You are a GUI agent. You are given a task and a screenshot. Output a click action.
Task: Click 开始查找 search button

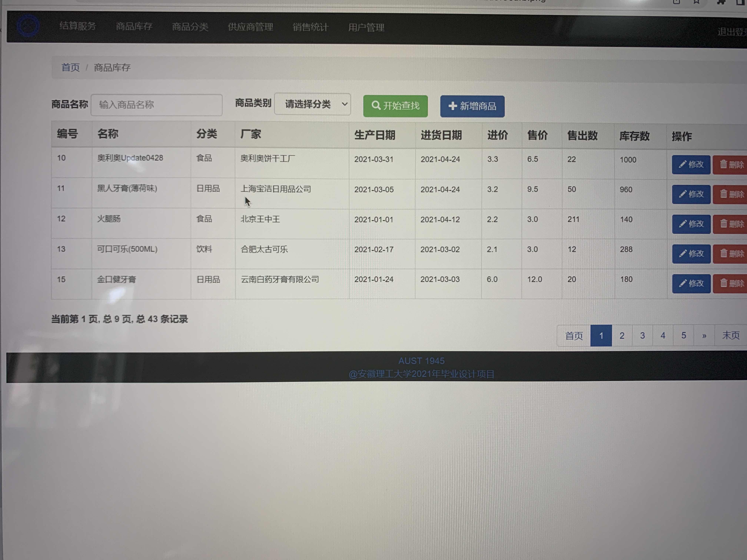click(x=395, y=106)
